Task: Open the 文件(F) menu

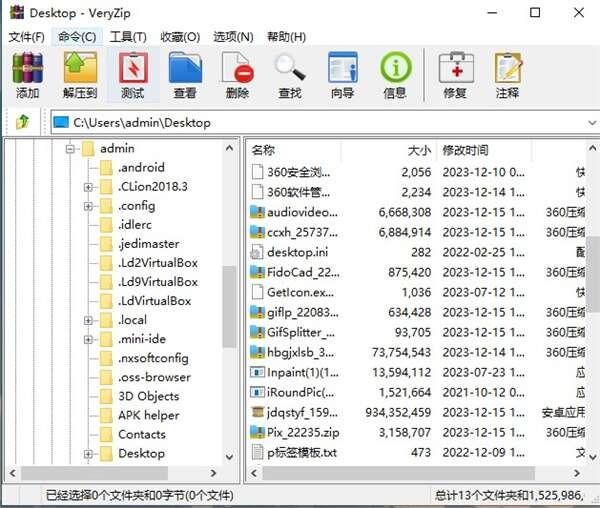Action: click(x=26, y=37)
